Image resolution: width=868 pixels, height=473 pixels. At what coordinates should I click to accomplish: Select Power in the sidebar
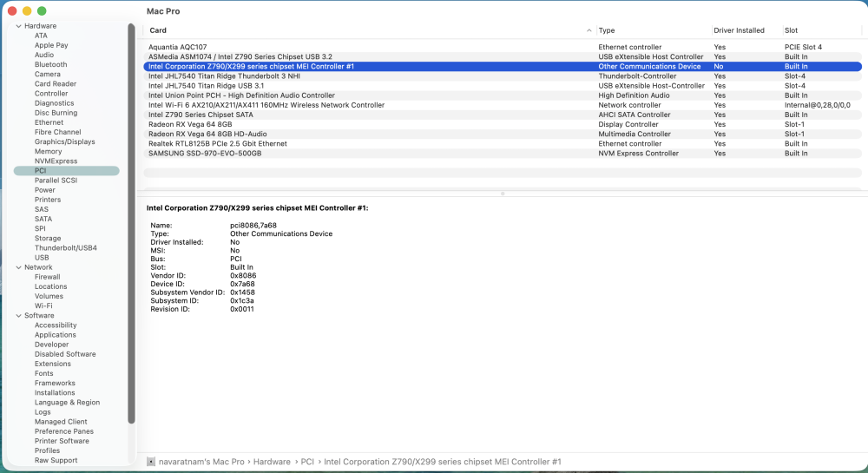[x=45, y=190]
